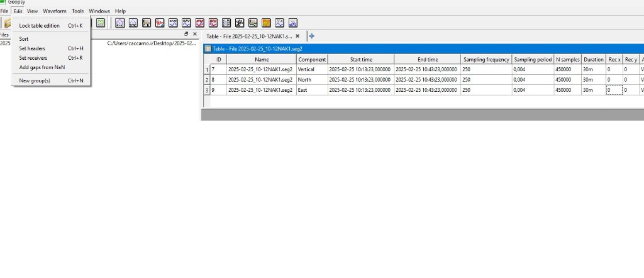Close the Table - File tab

297,36
